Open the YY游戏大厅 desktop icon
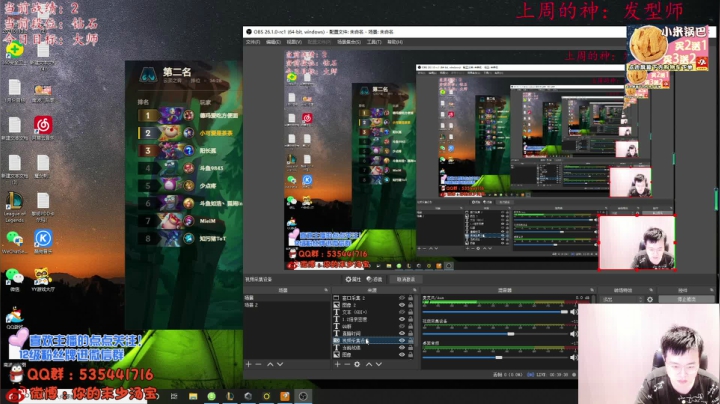This screenshot has width=720, height=404. (43, 280)
